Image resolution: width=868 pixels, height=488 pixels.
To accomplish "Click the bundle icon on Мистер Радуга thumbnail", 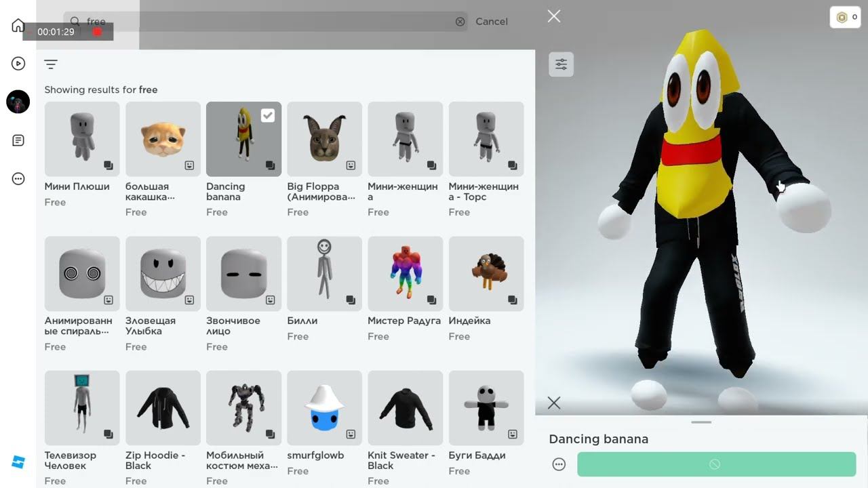I will 431,300.
